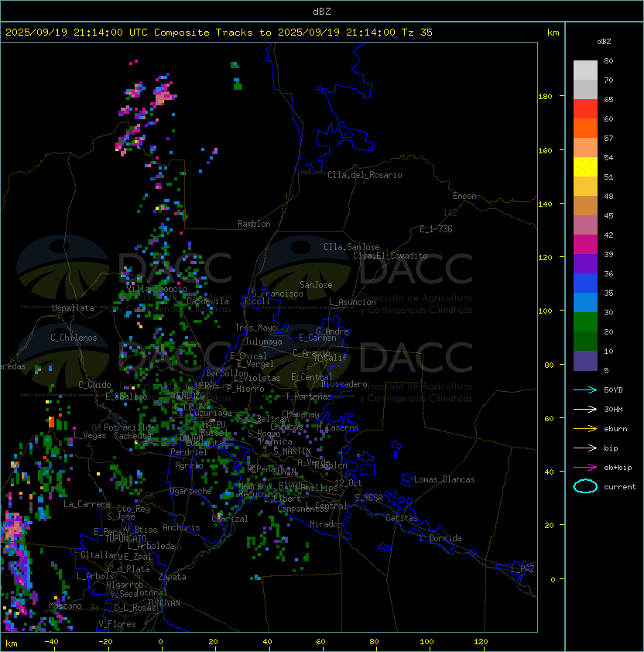Click the light blue 30 dBZ color swatch
Screen dimensions: 644x652
coord(585,303)
